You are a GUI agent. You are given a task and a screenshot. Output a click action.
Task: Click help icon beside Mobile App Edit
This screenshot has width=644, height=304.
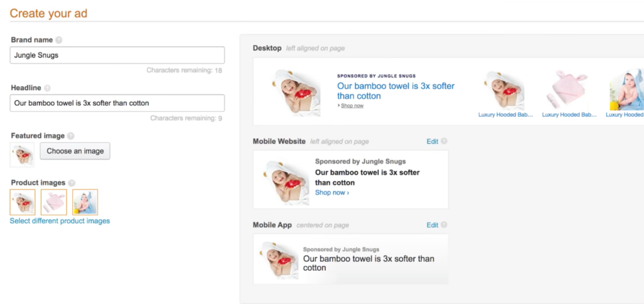(x=444, y=225)
